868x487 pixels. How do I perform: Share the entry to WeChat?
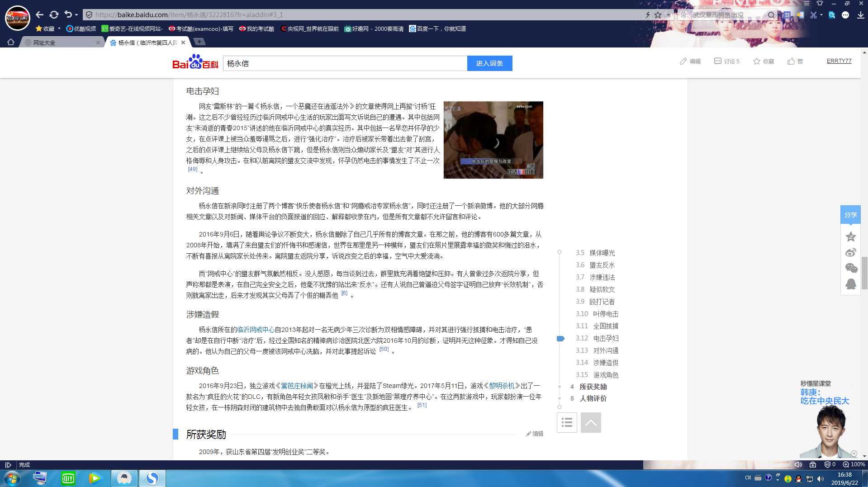pos(851,268)
